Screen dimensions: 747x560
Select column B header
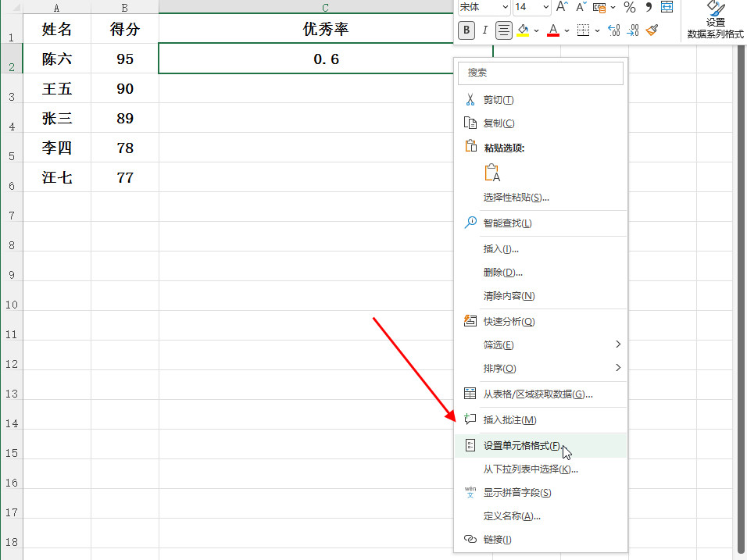125,7
